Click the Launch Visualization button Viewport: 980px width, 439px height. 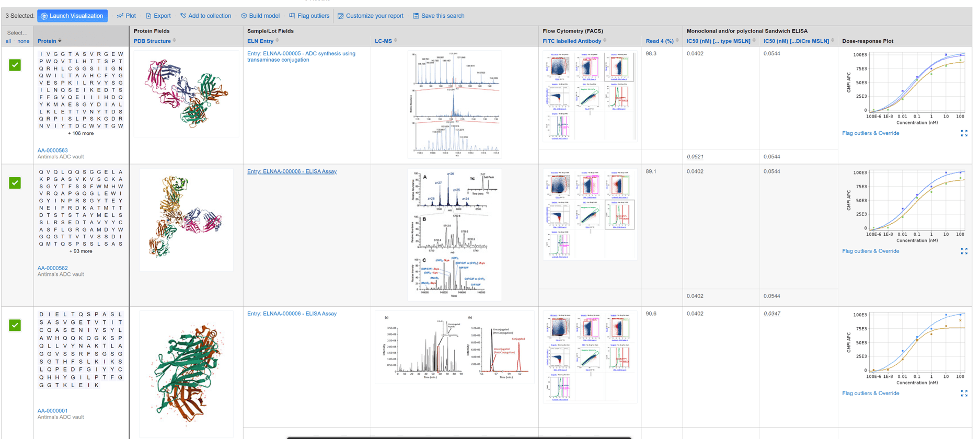click(x=72, y=16)
